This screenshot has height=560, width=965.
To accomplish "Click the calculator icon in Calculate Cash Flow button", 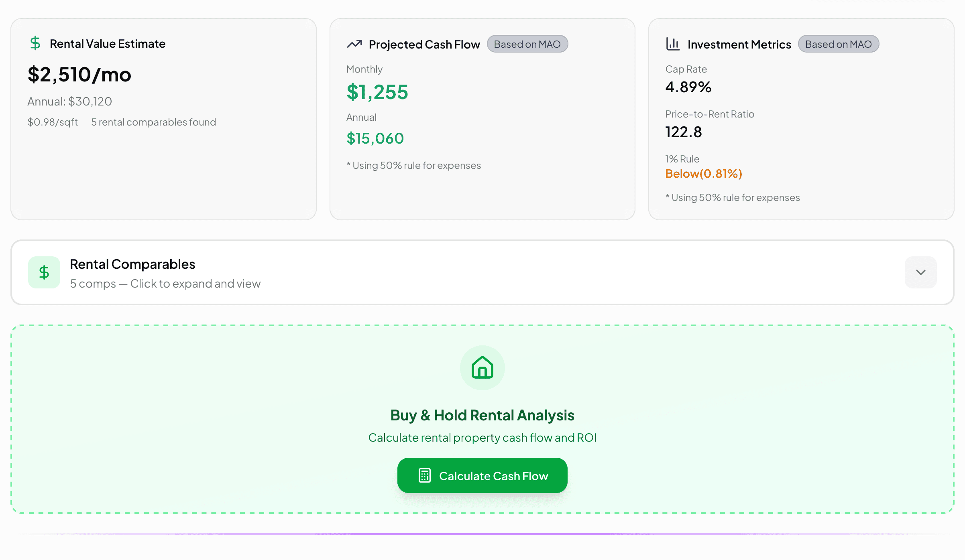I will pyautogui.click(x=425, y=476).
